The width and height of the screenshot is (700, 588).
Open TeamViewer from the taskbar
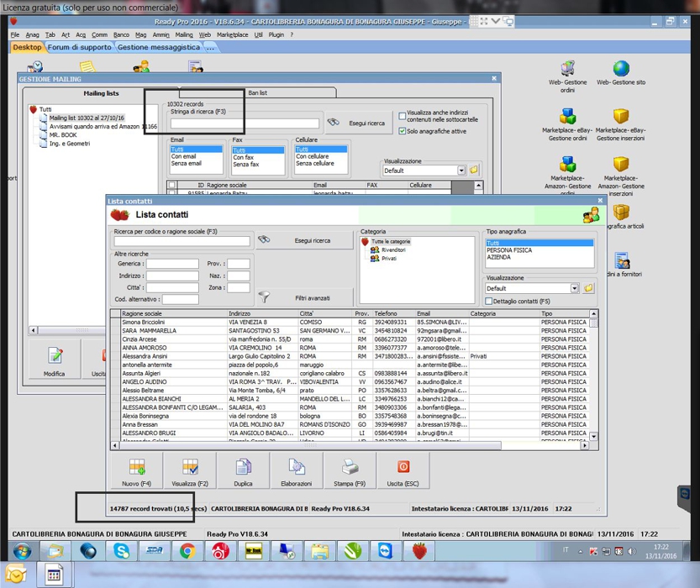pos(386,551)
